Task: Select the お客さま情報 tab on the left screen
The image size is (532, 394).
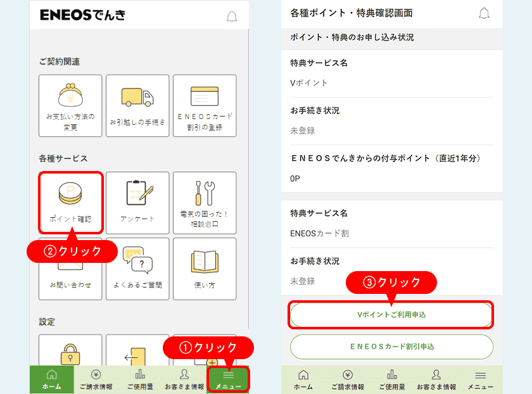Action: tap(184, 379)
